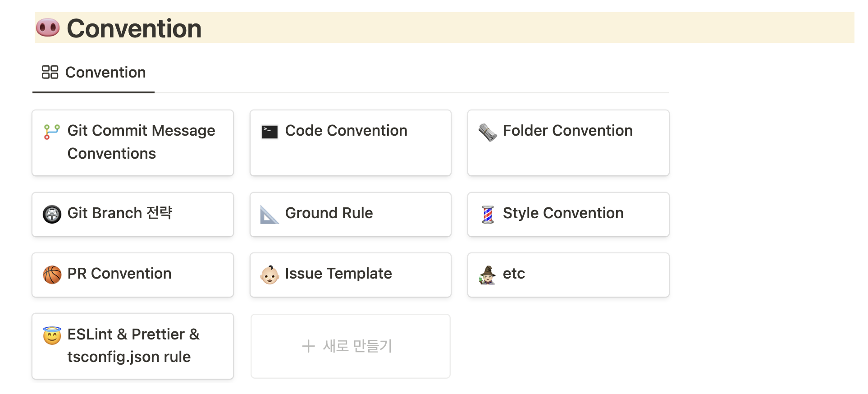Click the Convention page title heading
The height and width of the screenshot is (394, 868).
[x=134, y=28]
